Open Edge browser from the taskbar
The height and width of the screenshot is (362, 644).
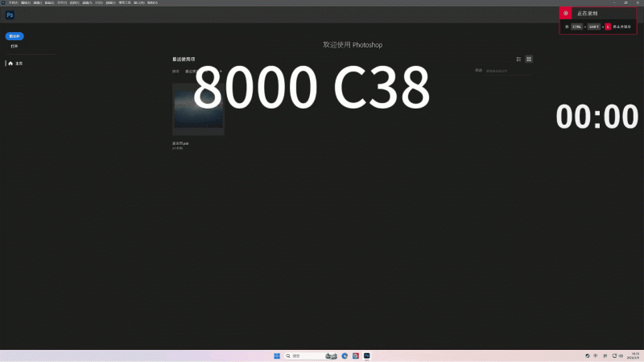[x=345, y=356]
